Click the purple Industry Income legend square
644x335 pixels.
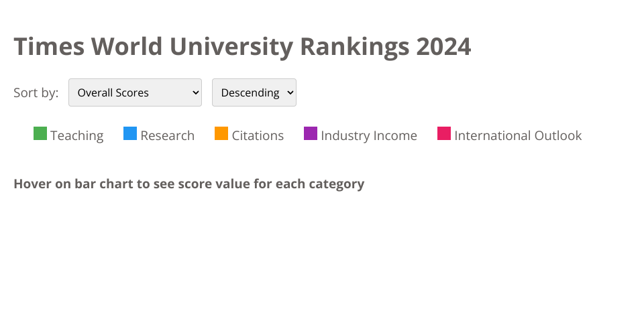tap(311, 133)
